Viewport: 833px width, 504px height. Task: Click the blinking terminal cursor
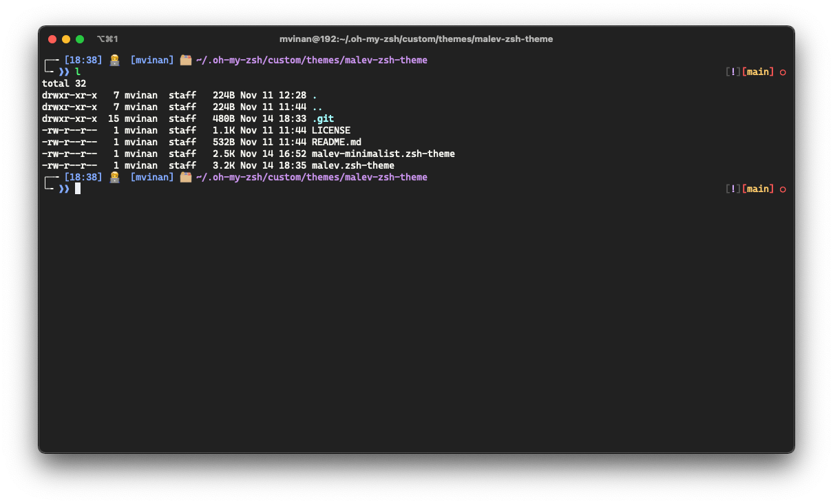coord(77,188)
